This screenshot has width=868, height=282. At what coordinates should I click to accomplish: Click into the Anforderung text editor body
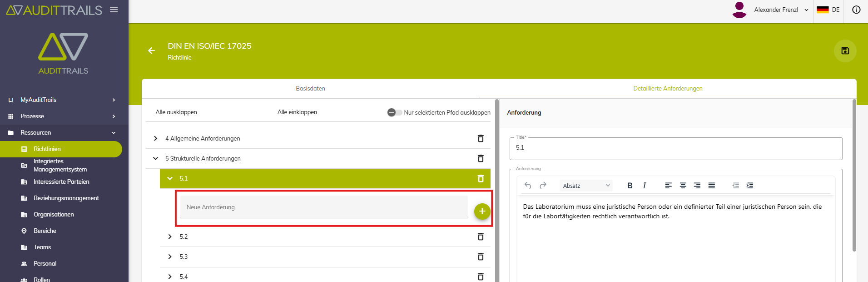tap(676, 239)
